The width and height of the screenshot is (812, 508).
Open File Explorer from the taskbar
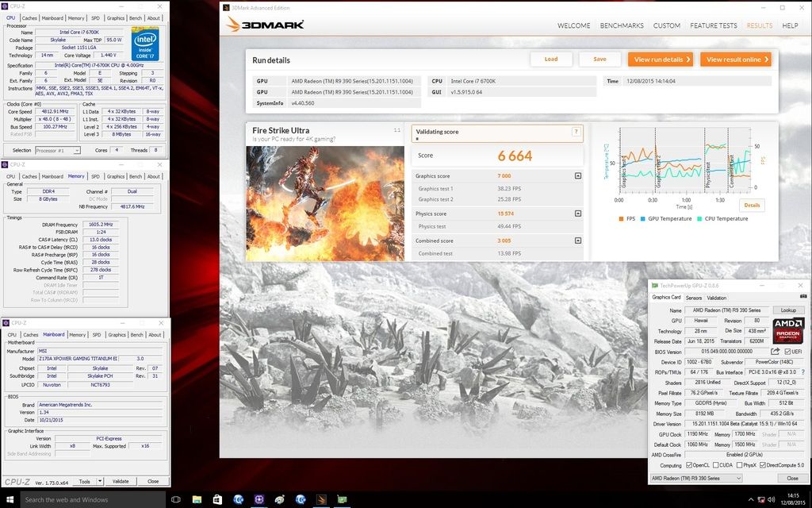tap(197, 500)
